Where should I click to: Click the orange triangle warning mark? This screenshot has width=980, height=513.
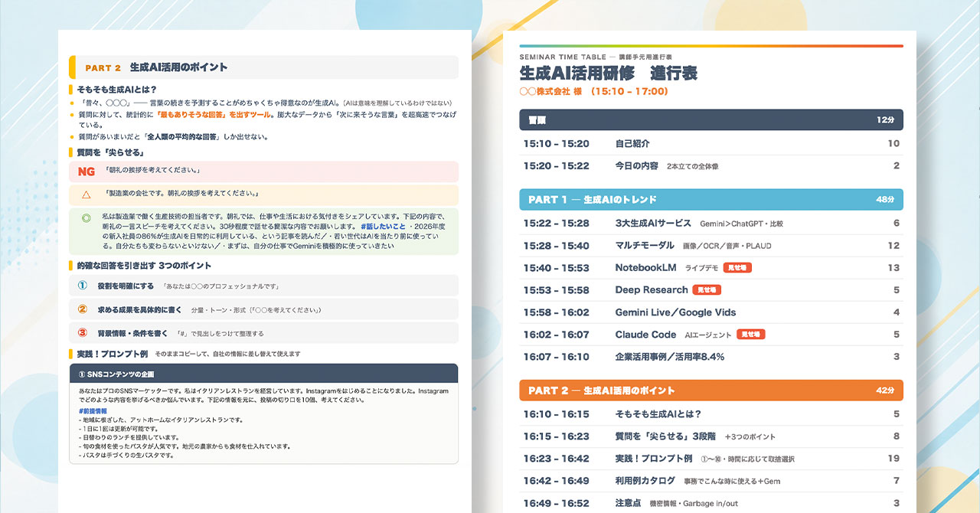(87, 194)
